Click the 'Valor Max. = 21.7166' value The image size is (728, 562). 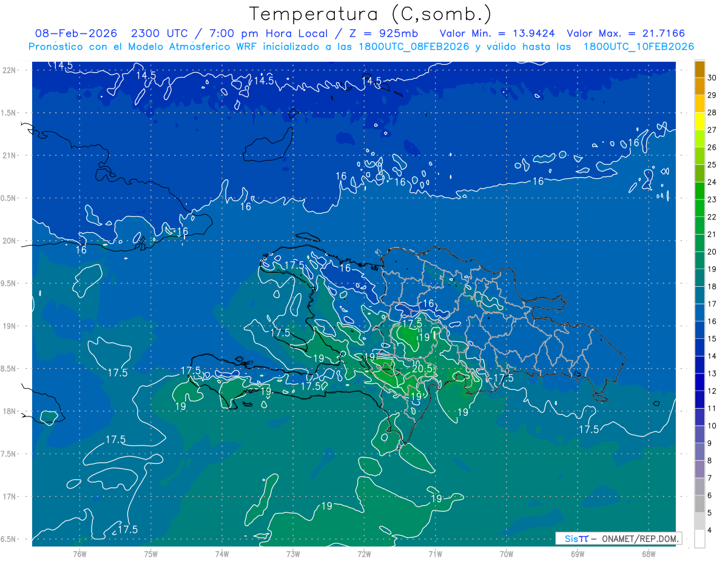(625, 33)
